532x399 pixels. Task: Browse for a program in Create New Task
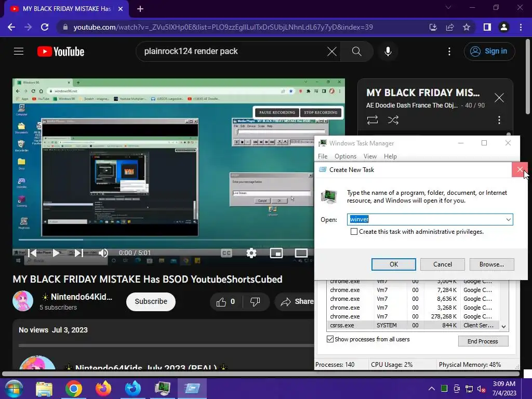point(491,264)
